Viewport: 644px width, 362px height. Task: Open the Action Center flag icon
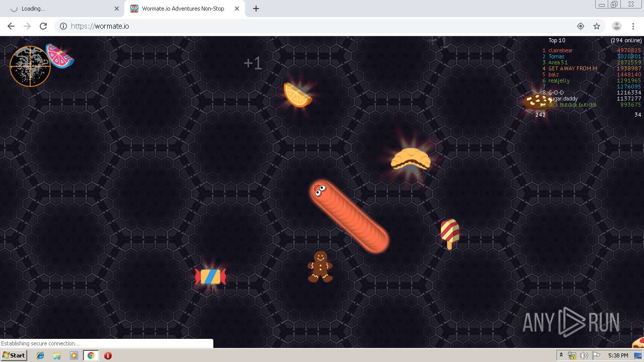596,355
